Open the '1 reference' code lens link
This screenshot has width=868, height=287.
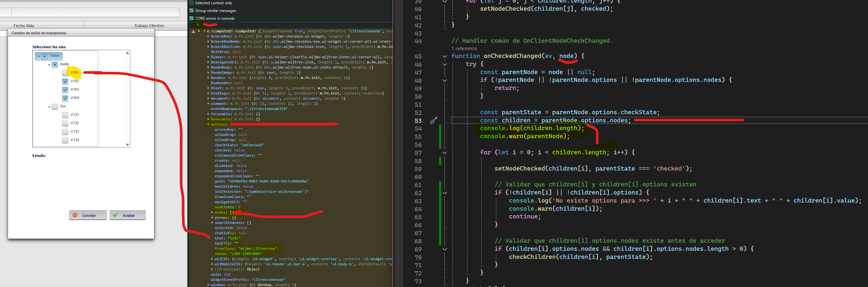[x=464, y=49]
